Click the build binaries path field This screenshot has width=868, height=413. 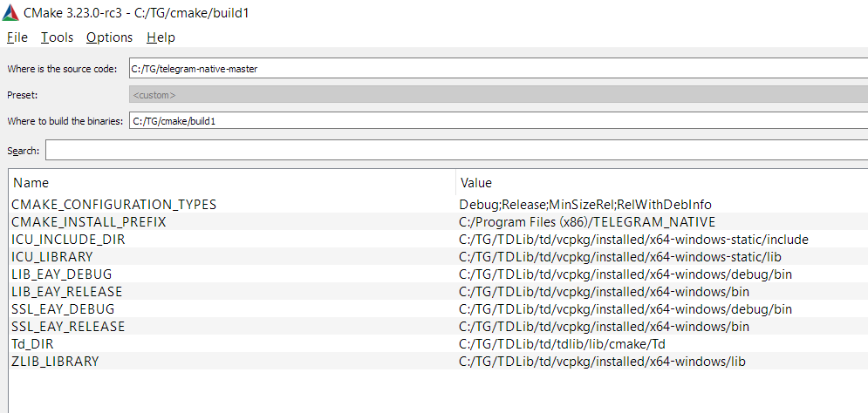coord(498,120)
